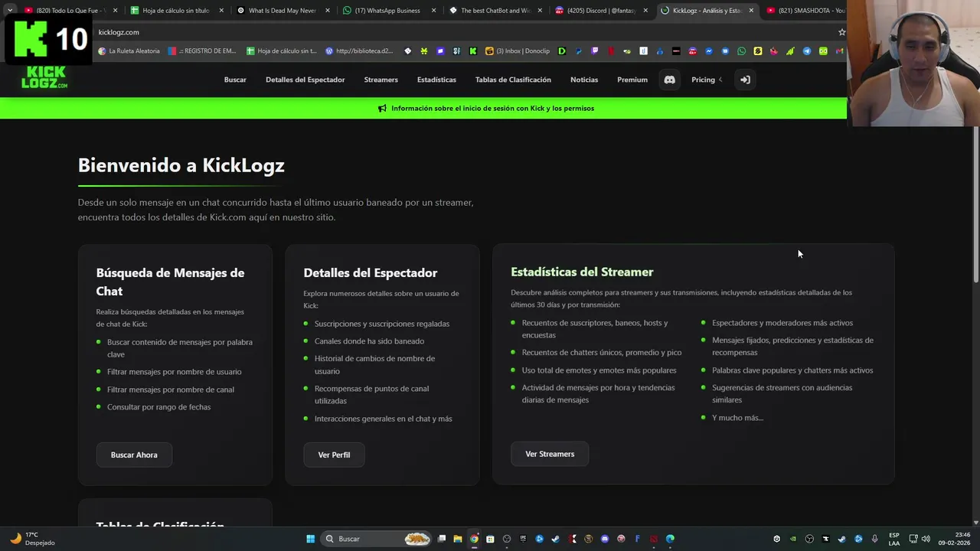The height and width of the screenshot is (551, 980).
Task: Open the Windows Start menu
Action: tap(310, 539)
